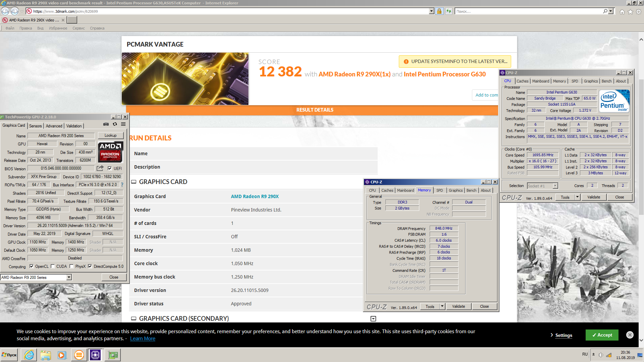
Task: Open File Explorer folder taskbar icon
Action: point(46,355)
